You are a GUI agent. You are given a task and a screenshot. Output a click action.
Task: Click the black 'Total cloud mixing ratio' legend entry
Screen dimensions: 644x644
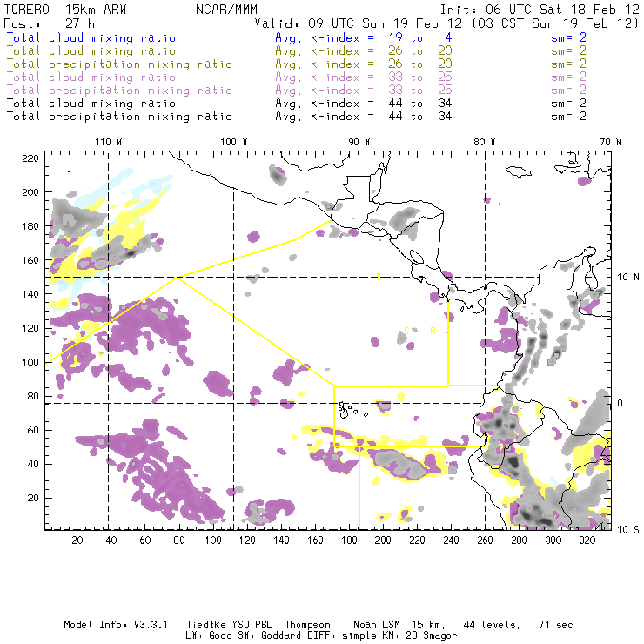point(91,104)
